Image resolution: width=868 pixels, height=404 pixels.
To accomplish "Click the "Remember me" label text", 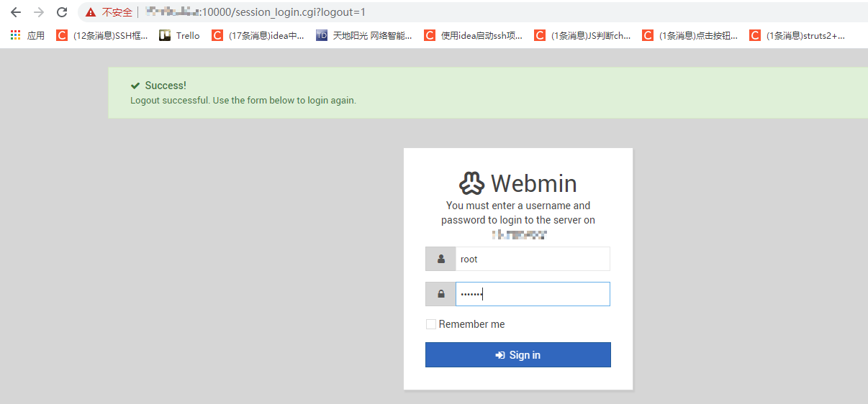I will pyautogui.click(x=472, y=324).
